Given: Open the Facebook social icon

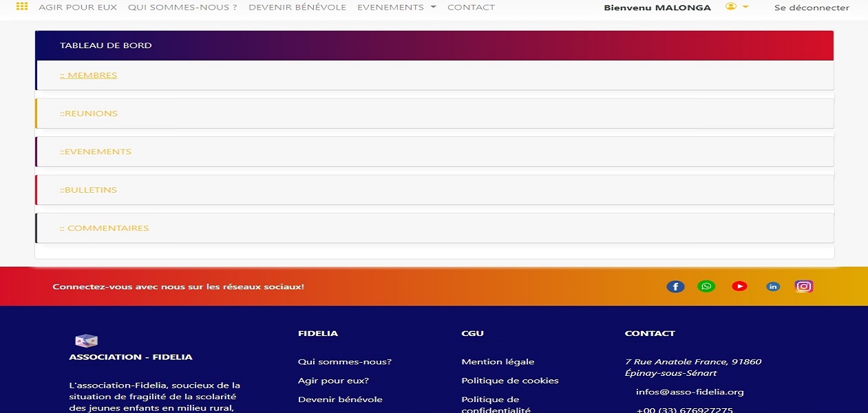Looking at the screenshot, I should pyautogui.click(x=675, y=286).
